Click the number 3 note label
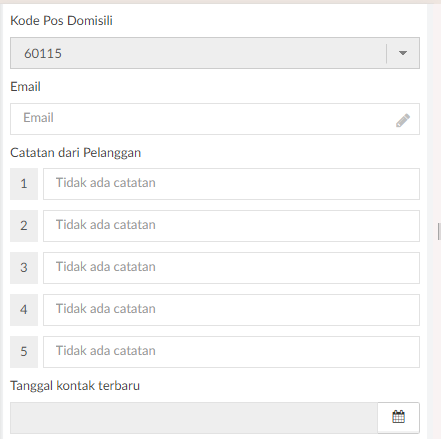Image resolution: width=441 pixels, height=439 pixels. (24, 268)
